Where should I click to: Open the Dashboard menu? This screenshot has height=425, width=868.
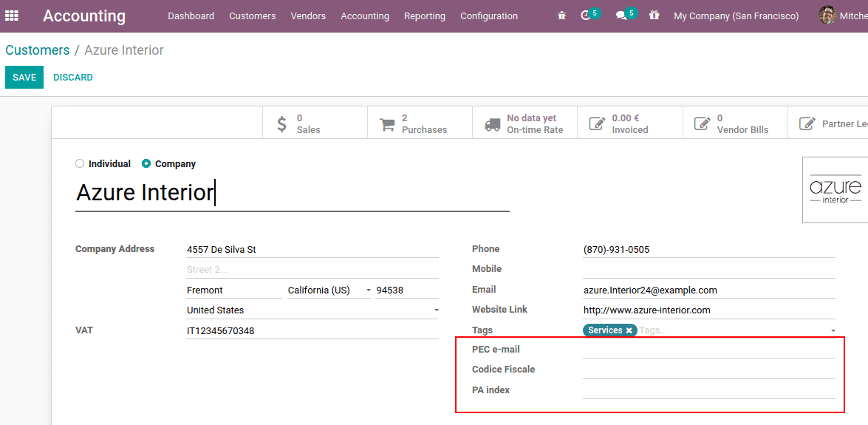coord(191,16)
